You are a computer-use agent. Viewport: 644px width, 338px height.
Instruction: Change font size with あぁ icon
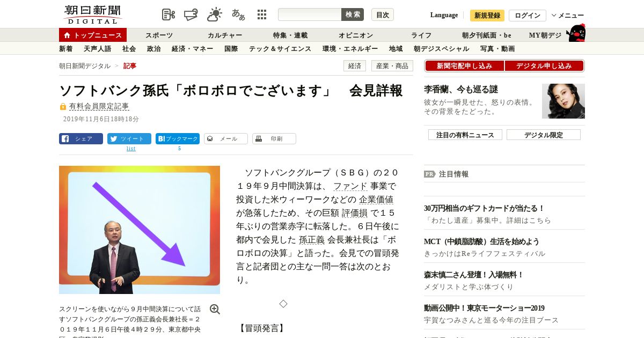click(x=238, y=14)
